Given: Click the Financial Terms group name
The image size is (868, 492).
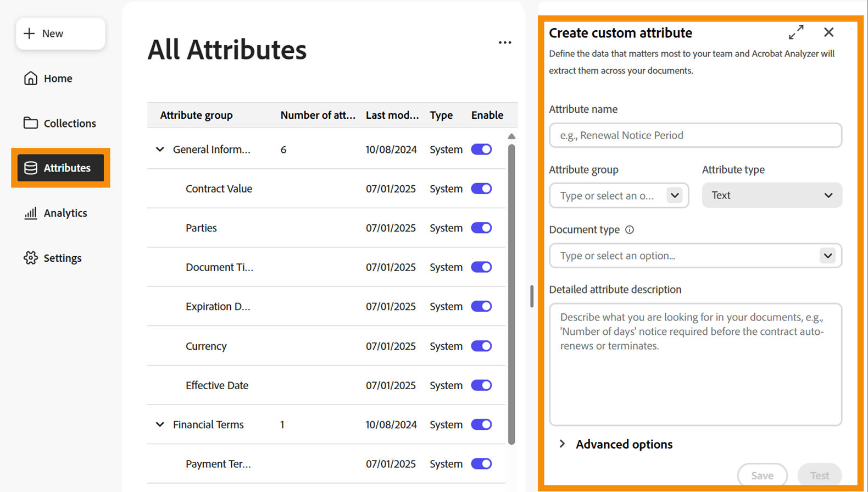Looking at the screenshot, I should point(208,424).
